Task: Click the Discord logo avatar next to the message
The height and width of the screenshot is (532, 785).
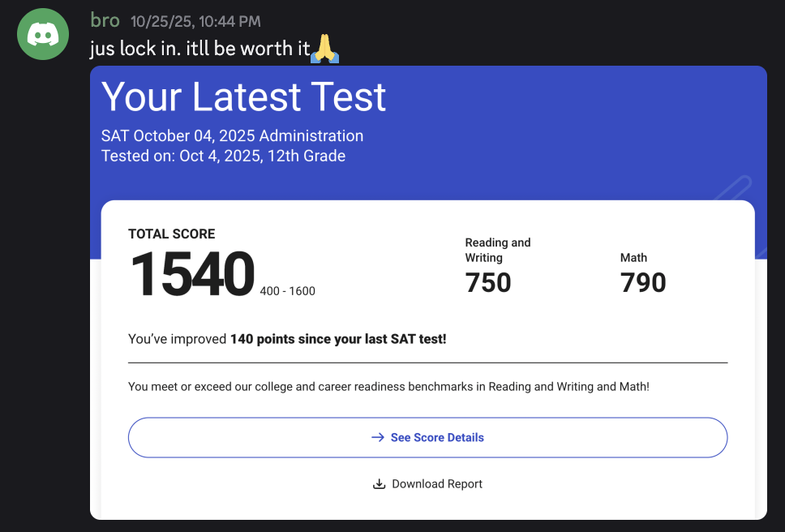Action: (42, 34)
